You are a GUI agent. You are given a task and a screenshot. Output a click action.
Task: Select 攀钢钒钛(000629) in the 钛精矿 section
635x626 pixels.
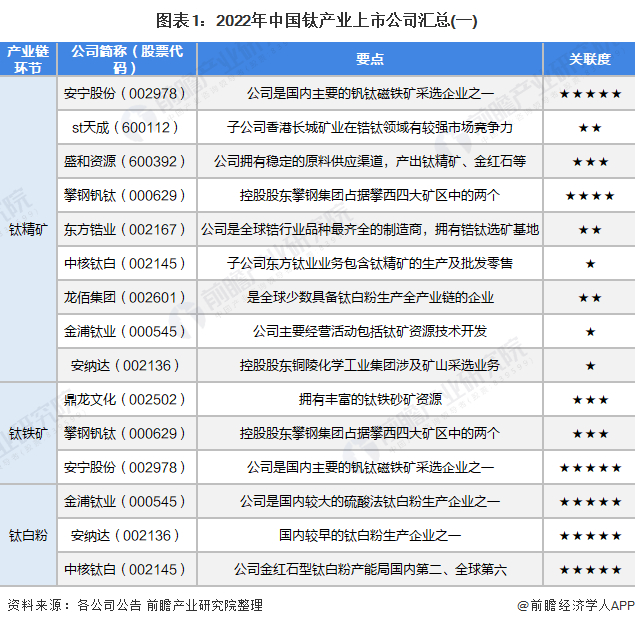point(125,196)
